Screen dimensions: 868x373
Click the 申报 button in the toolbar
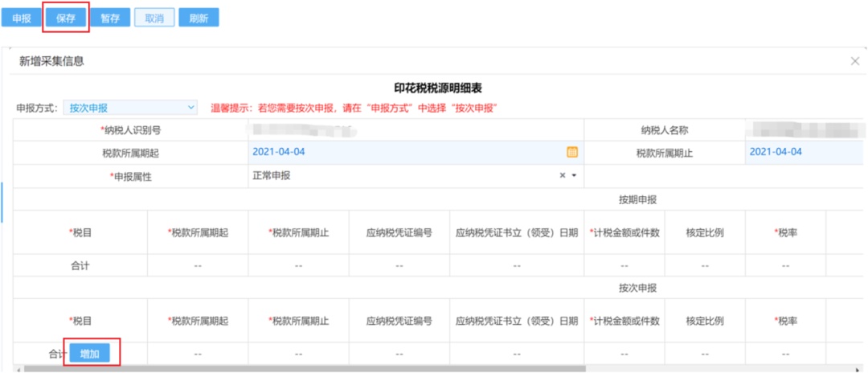click(22, 18)
